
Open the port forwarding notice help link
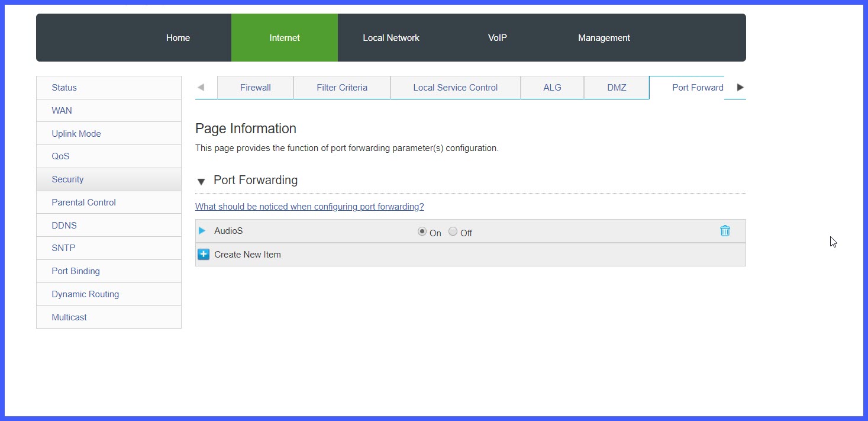309,207
